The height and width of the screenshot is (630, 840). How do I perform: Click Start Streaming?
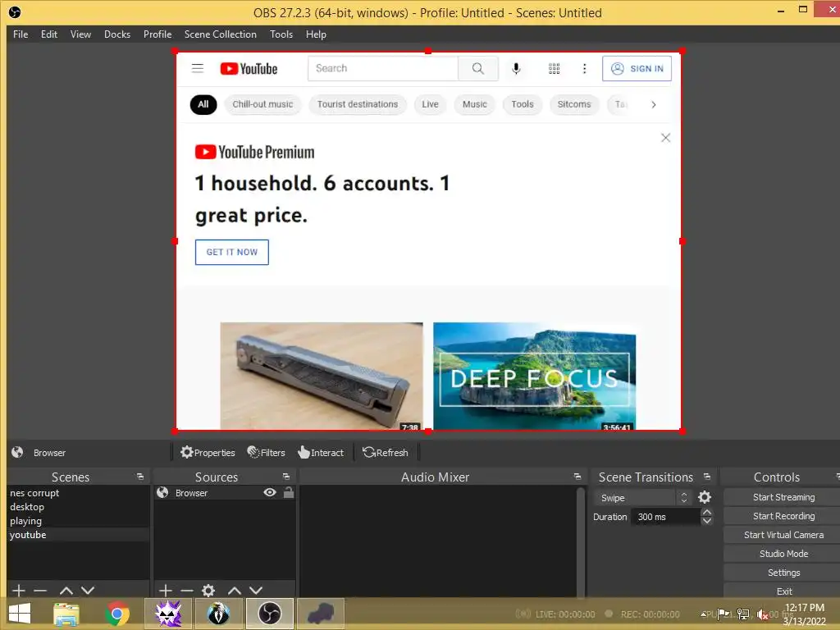(783, 497)
